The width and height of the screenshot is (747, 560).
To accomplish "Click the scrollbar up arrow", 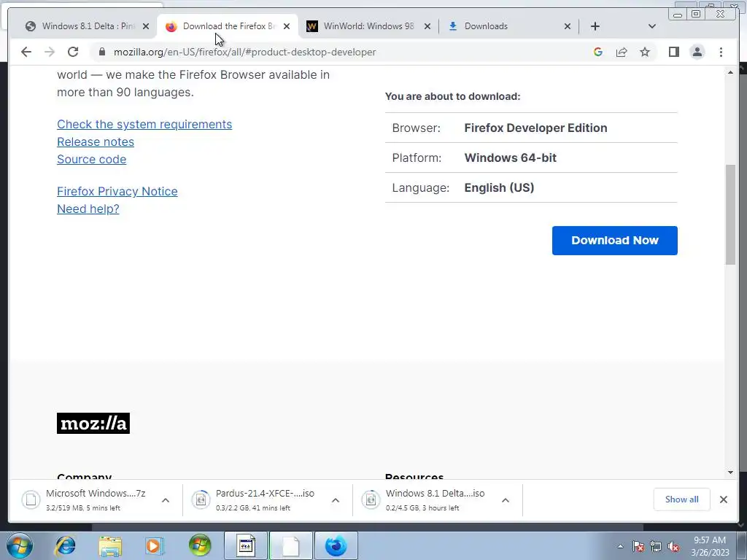I will click(x=730, y=72).
